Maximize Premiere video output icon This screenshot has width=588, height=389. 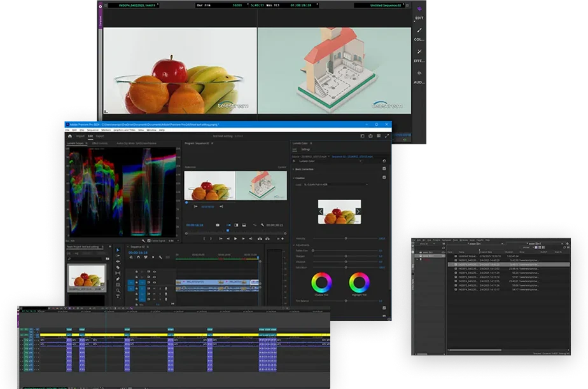click(387, 136)
